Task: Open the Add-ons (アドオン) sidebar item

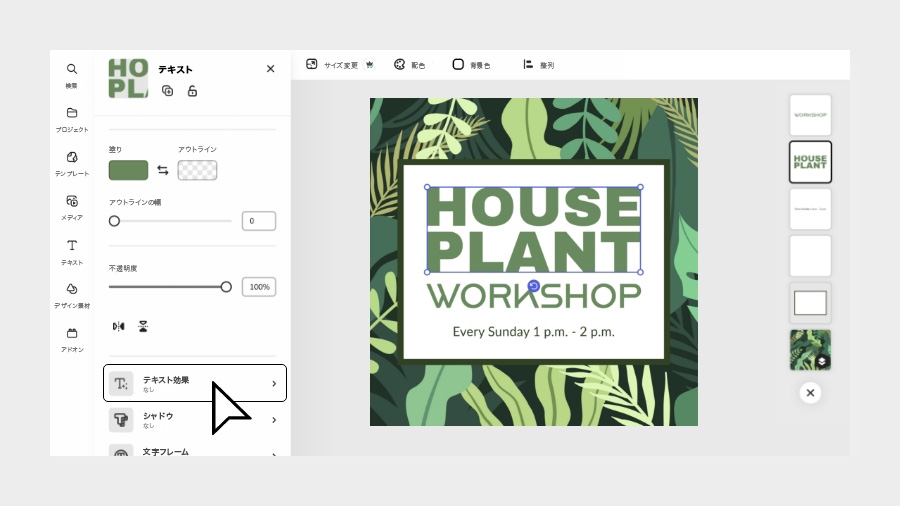Action: point(72,340)
